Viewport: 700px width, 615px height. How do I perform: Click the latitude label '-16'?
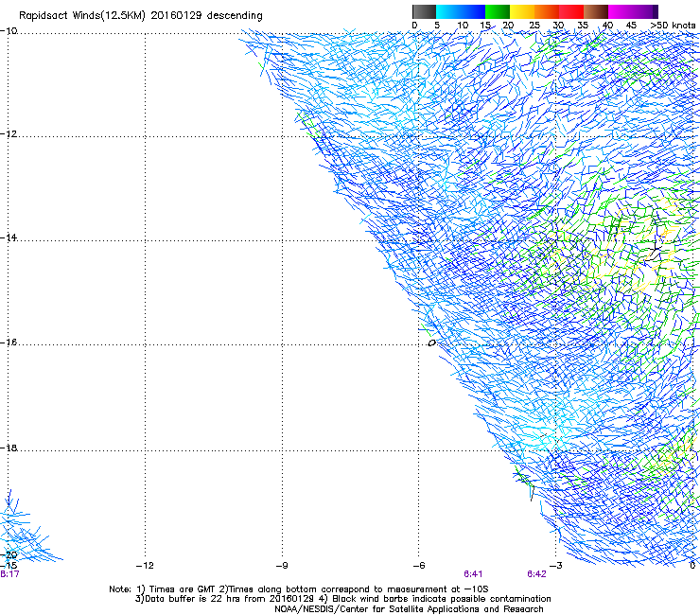pos(9,343)
